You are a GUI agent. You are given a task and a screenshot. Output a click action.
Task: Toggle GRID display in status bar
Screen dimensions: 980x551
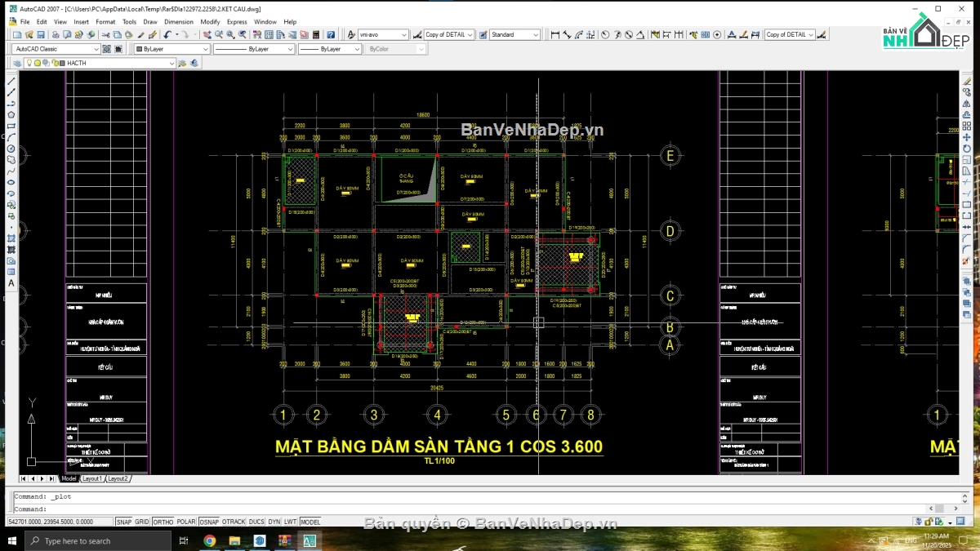[x=142, y=522]
